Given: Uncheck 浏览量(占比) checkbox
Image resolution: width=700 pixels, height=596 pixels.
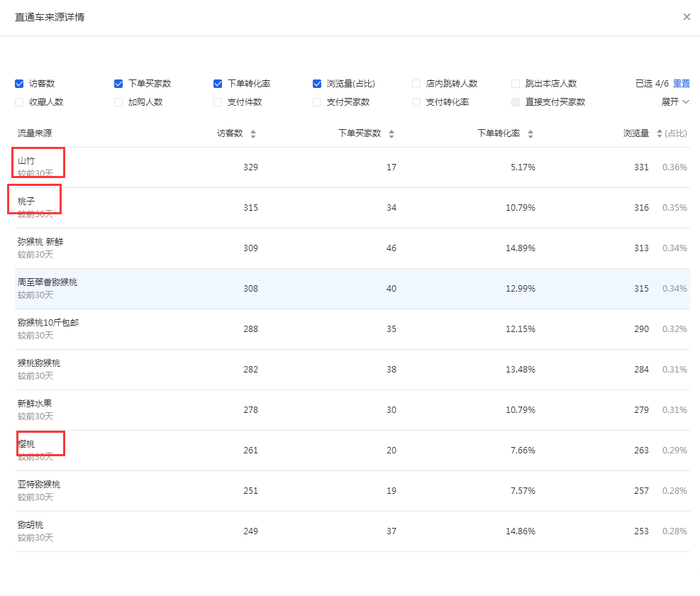Looking at the screenshot, I should tap(317, 84).
